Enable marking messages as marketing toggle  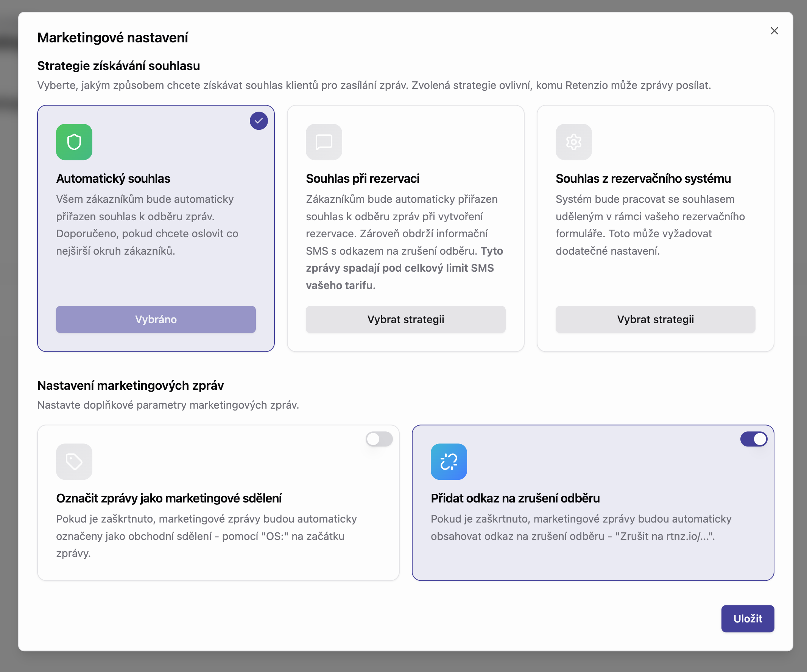click(379, 439)
